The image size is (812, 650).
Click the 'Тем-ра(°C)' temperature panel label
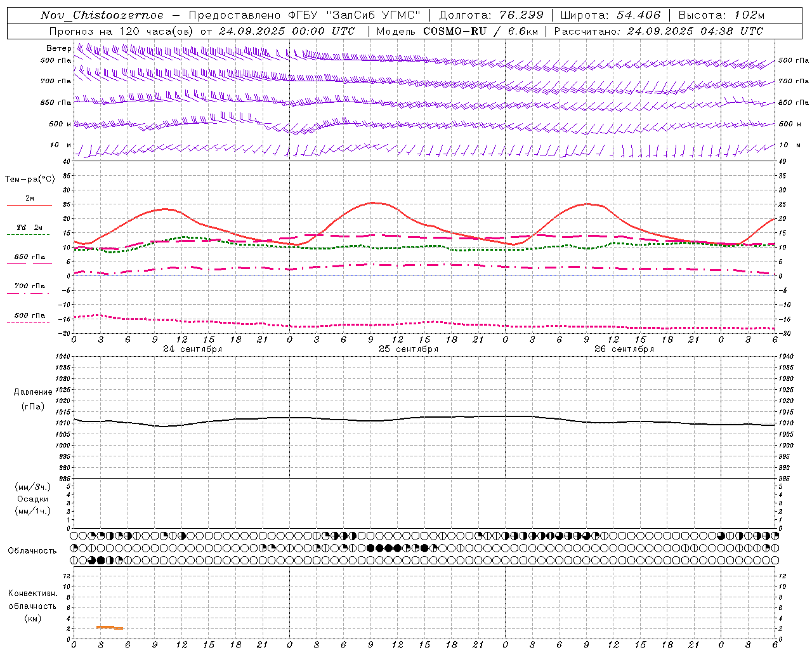click(30, 180)
